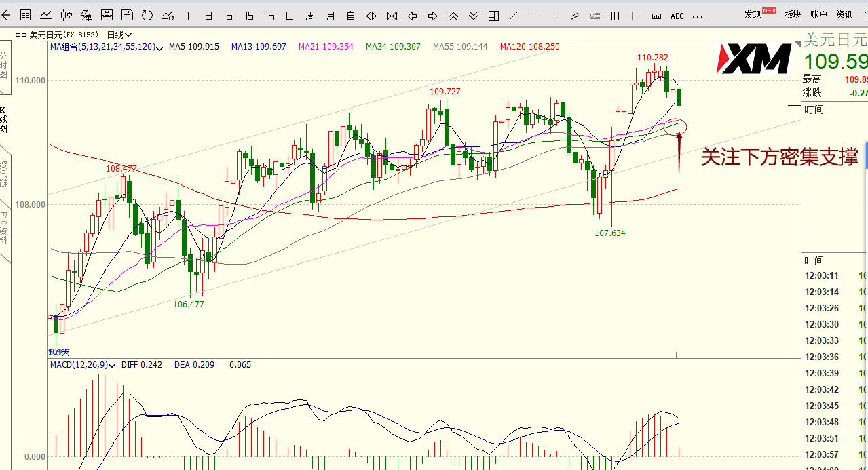Select the gray triple vertical lines tool
The image size is (868, 470).
(636, 15)
